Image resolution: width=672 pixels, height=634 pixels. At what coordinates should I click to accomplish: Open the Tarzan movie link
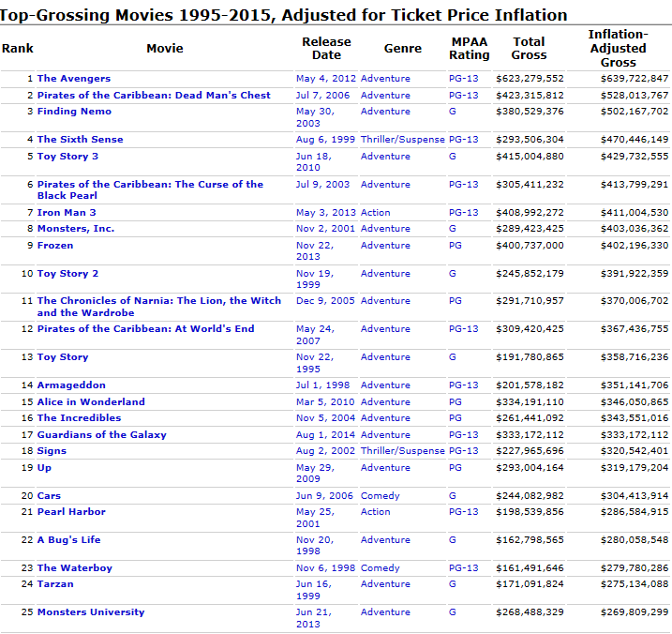click(x=55, y=584)
